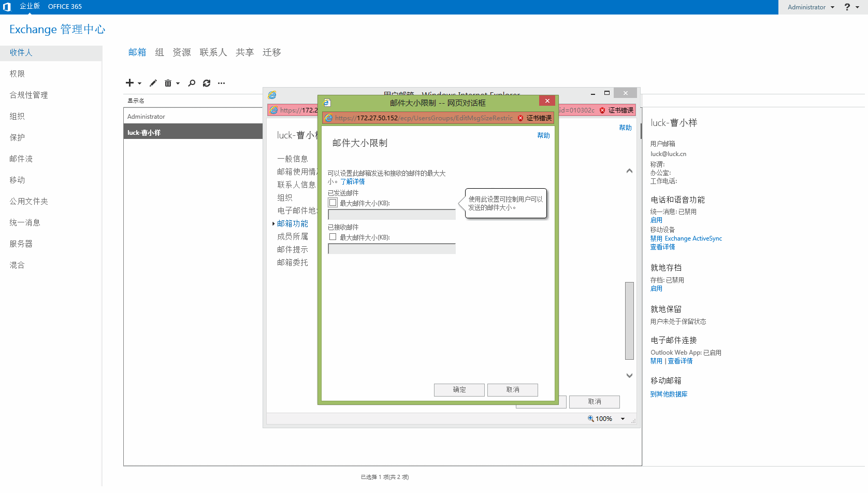Click the 到其他数据库 link
The height and width of the screenshot is (493, 868).
click(x=669, y=395)
